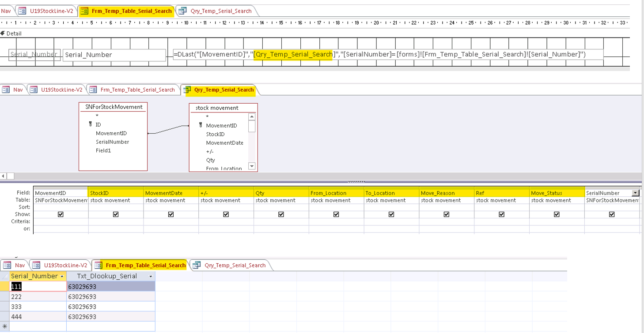Click the splitter bar between the diagram and the grid
This screenshot has width=644, height=333.
click(321, 181)
